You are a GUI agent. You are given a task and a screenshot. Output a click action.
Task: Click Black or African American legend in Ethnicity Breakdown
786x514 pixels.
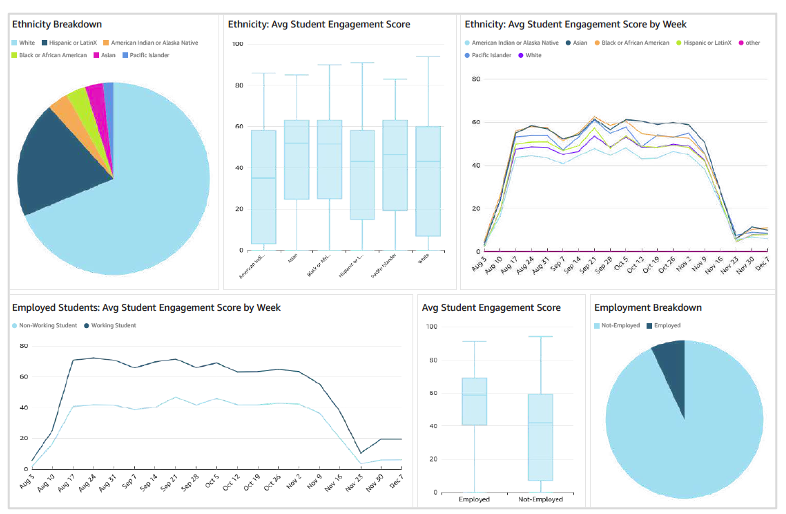(49, 55)
